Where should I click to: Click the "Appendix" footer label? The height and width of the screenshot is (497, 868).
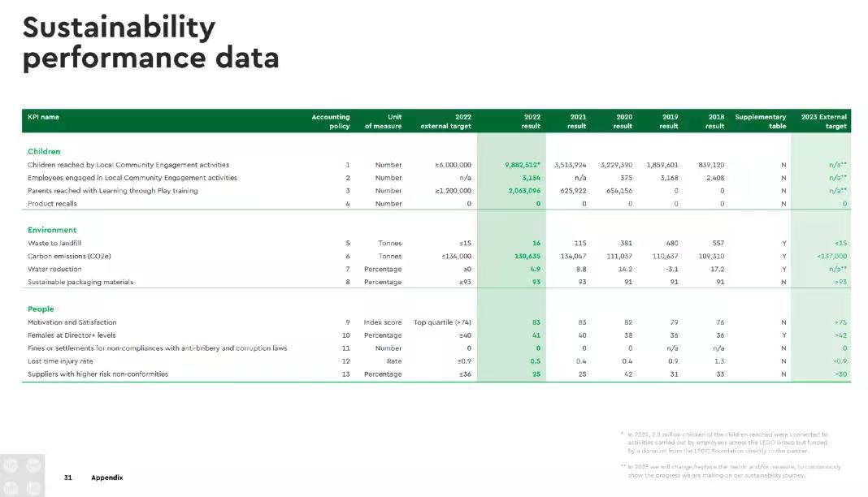pyautogui.click(x=106, y=478)
